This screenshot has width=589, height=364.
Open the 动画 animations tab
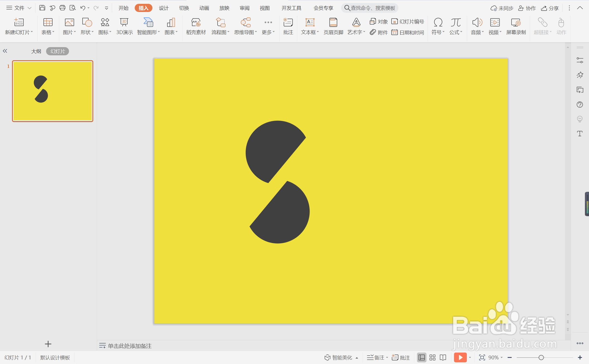[204, 8]
